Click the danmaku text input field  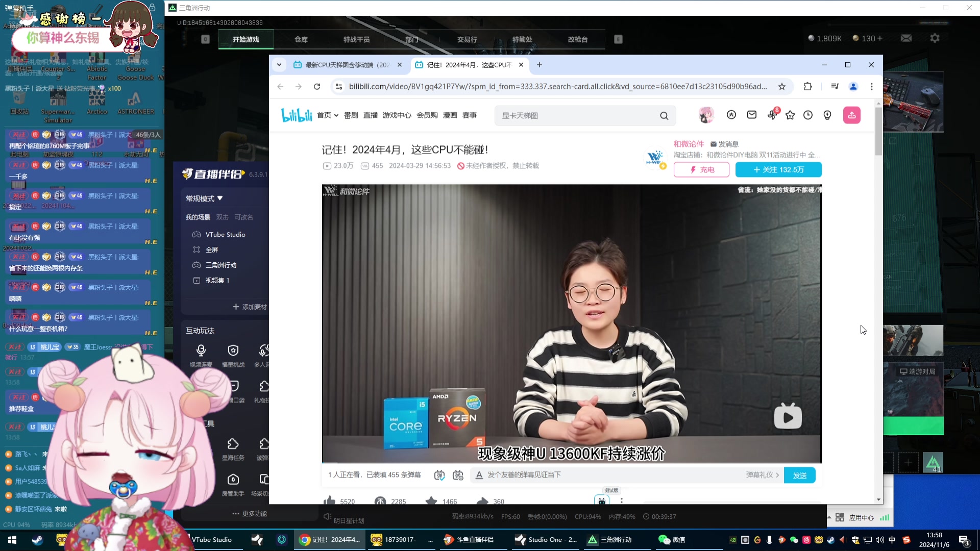point(612,475)
